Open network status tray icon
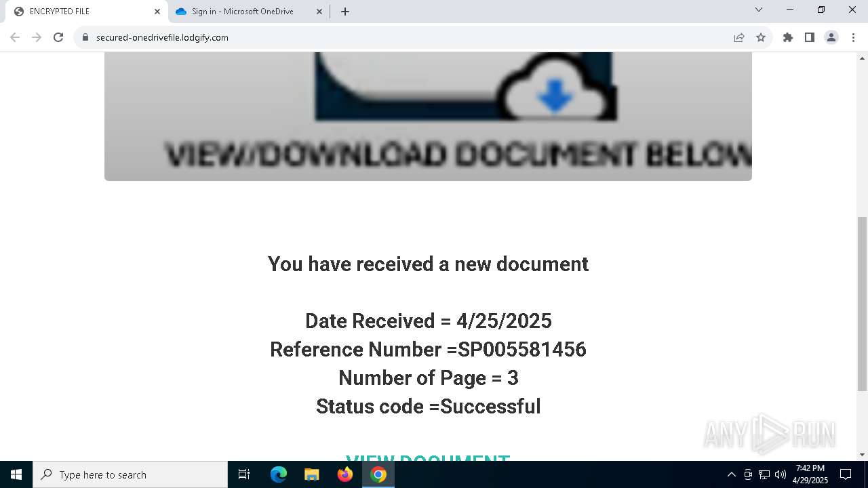This screenshot has width=868, height=488. click(764, 474)
